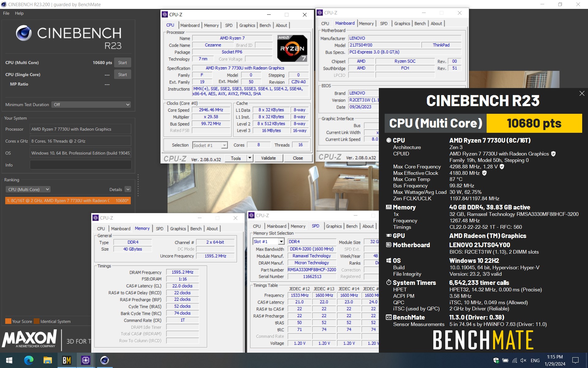Open Tools dropdown arrow in CPU-Z
This screenshot has height=368, width=588.
pyautogui.click(x=250, y=158)
